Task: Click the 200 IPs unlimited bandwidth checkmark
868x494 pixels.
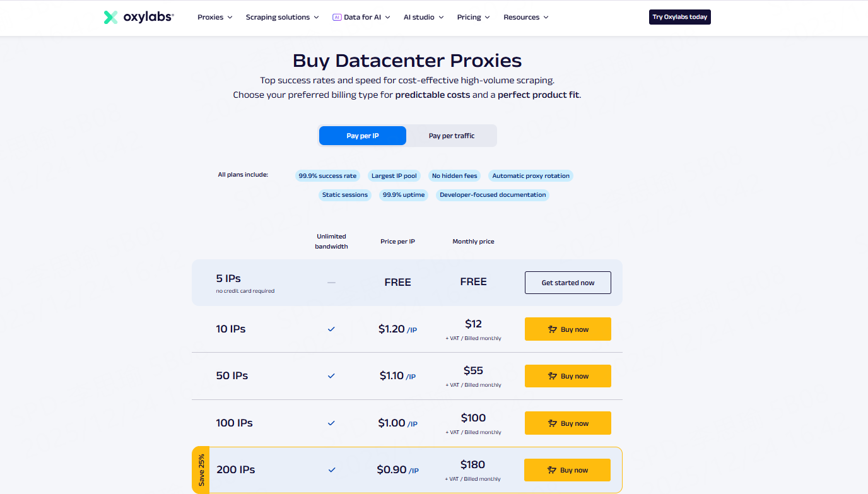Action: coord(331,470)
